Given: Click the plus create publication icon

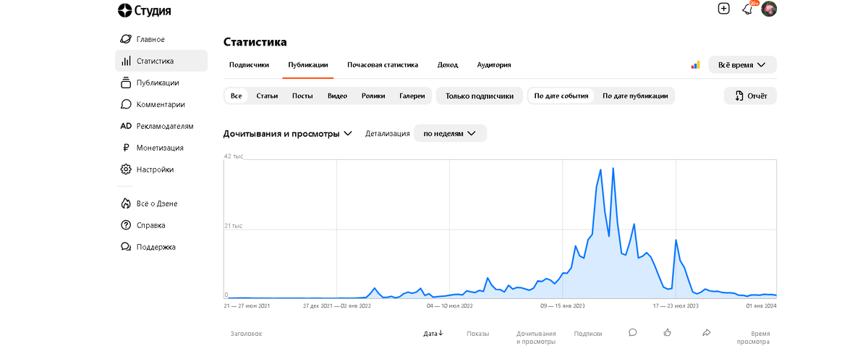Looking at the screenshot, I should [x=723, y=9].
